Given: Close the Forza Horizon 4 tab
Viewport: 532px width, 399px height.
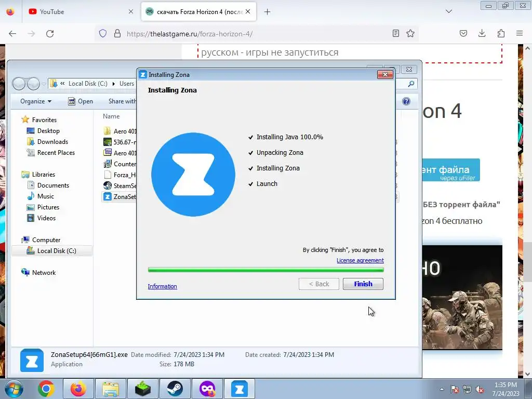Looking at the screenshot, I should pos(248,11).
